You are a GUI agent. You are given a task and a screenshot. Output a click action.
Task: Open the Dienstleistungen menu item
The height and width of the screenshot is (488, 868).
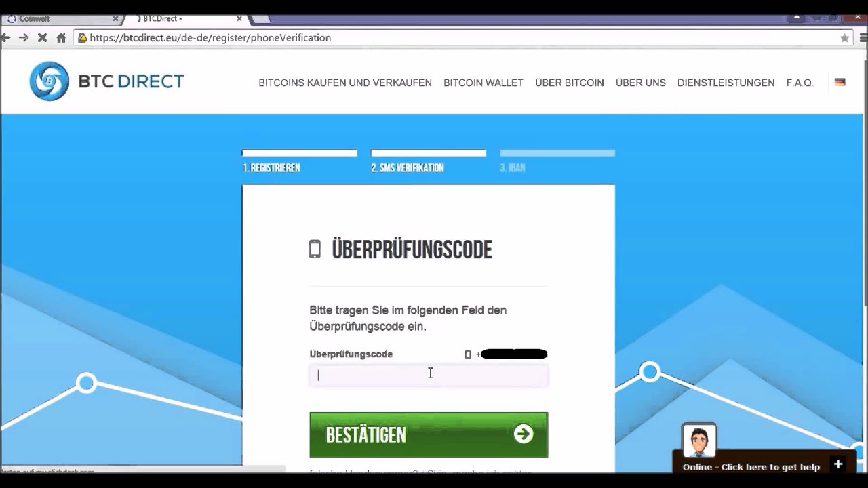726,83
